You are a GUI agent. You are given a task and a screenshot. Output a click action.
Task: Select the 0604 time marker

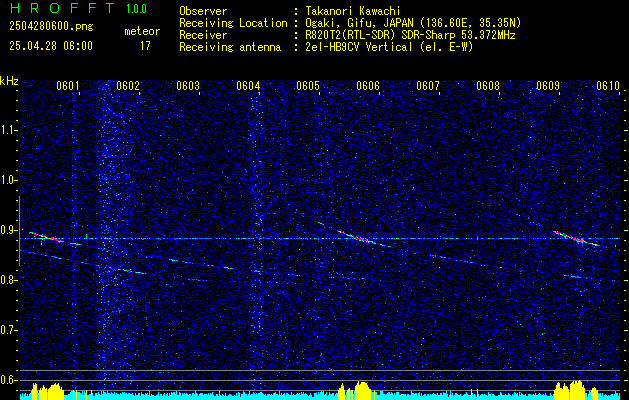point(248,85)
